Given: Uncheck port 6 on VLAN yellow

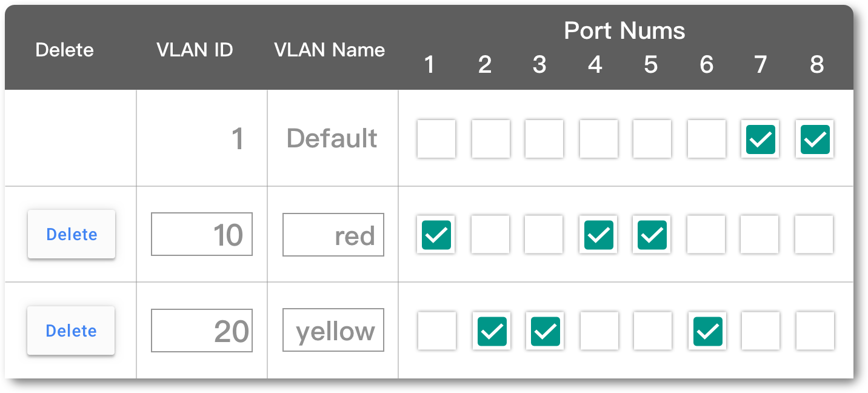Looking at the screenshot, I should click(x=706, y=331).
